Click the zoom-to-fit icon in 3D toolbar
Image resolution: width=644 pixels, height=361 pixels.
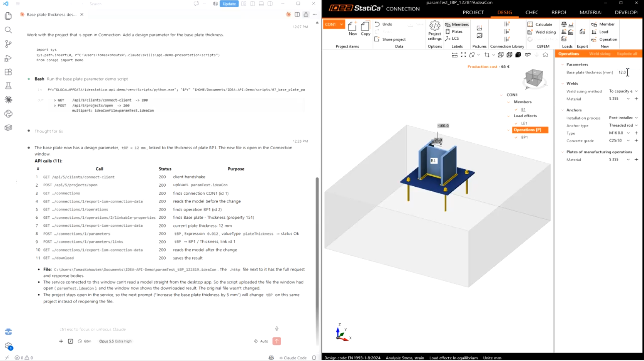(x=463, y=55)
